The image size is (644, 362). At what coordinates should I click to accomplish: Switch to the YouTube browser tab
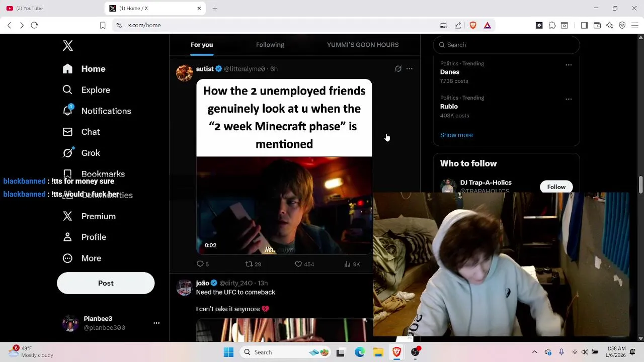[x=50, y=8]
